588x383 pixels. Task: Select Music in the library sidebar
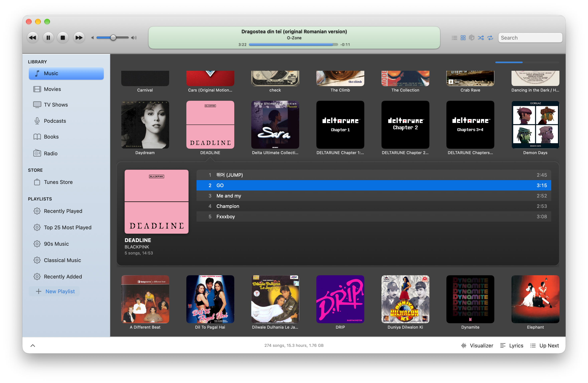[66, 73]
